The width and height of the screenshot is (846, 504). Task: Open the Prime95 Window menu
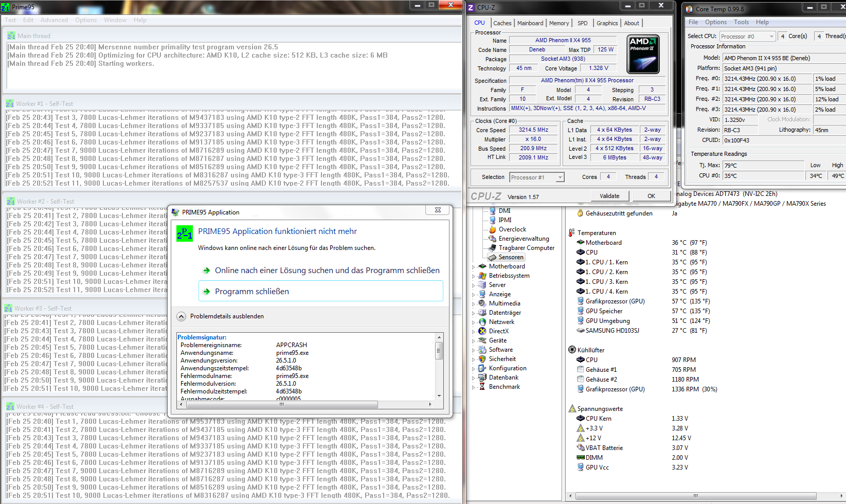(x=115, y=20)
